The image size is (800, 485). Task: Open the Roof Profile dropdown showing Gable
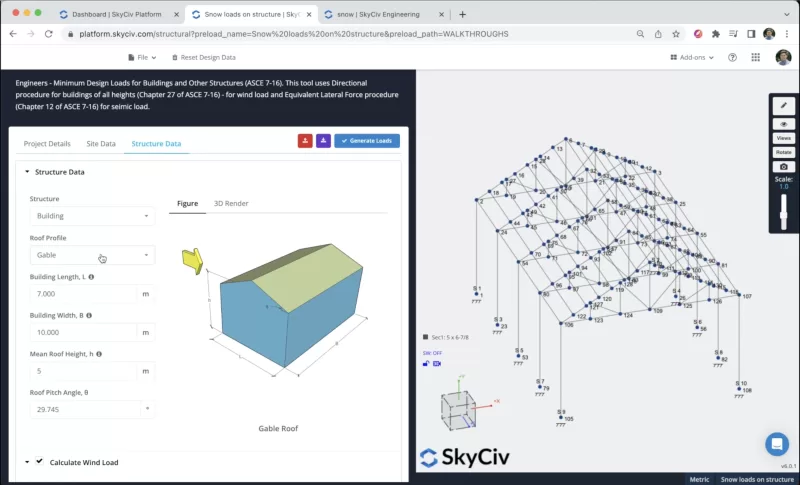[x=92, y=255]
